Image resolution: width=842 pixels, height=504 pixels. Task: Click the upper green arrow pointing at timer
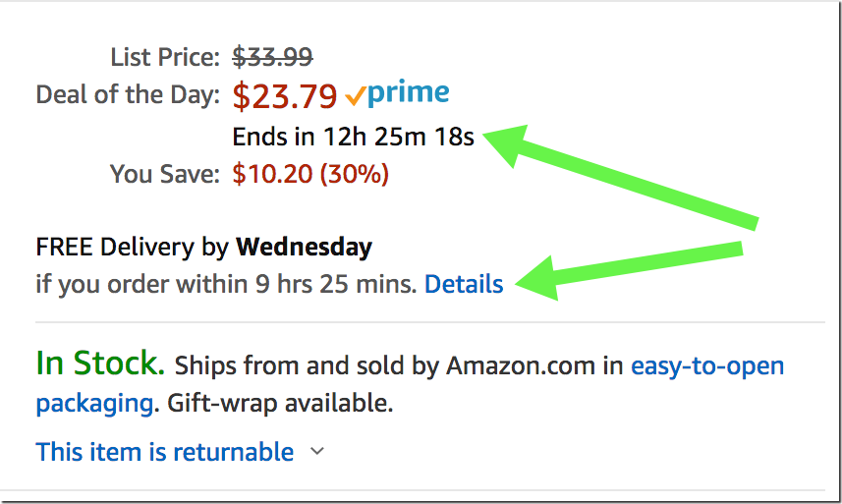coord(620,172)
